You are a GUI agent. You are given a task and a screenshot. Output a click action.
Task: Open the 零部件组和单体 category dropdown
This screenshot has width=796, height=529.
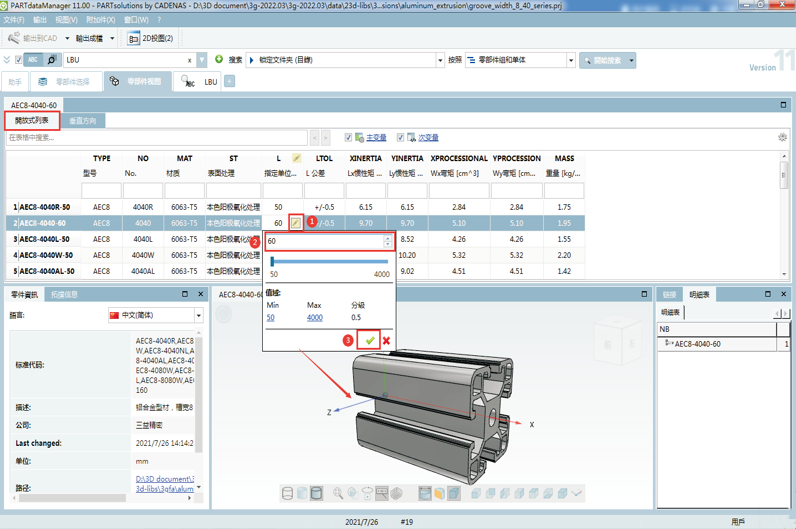coord(571,60)
